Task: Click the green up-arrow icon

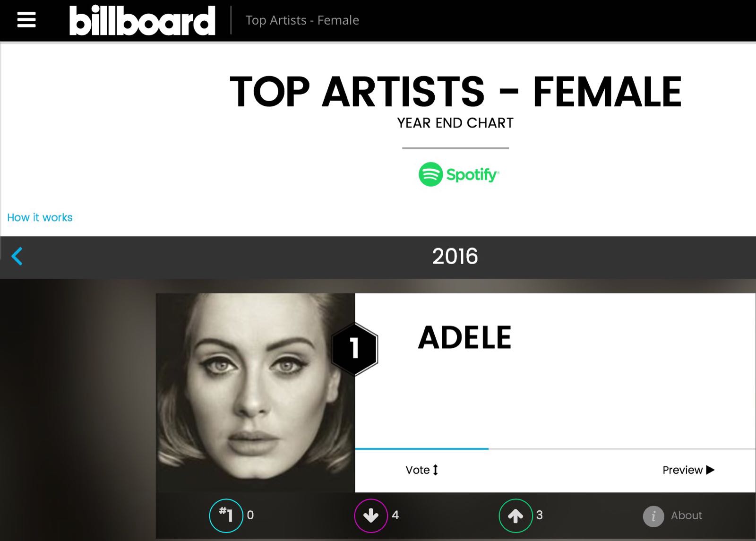Action: [x=515, y=515]
